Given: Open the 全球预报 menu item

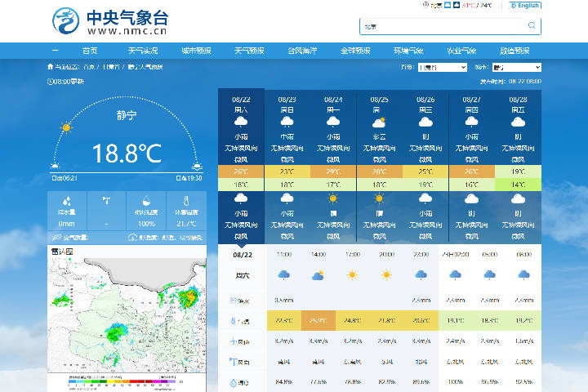Looking at the screenshot, I should click(355, 51).
